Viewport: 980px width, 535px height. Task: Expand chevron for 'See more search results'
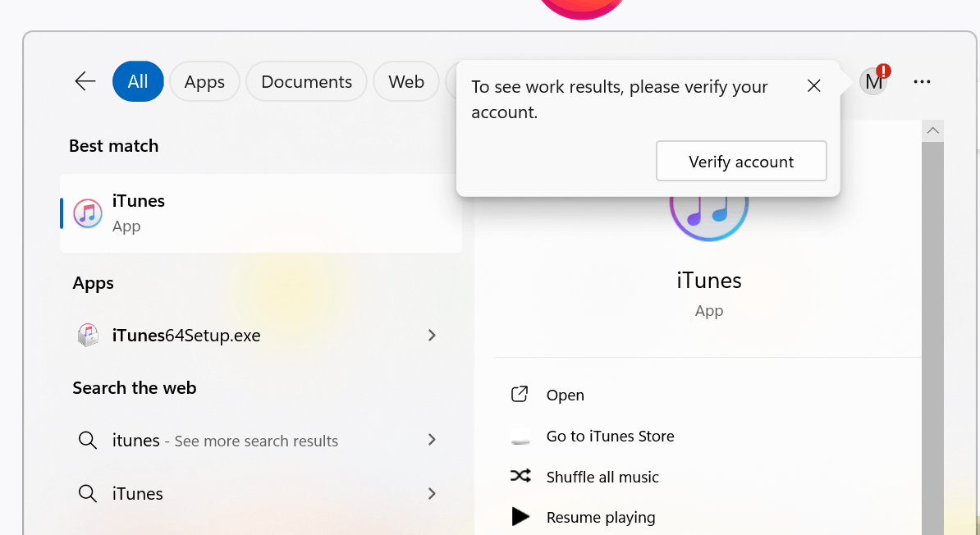point(432,440)
